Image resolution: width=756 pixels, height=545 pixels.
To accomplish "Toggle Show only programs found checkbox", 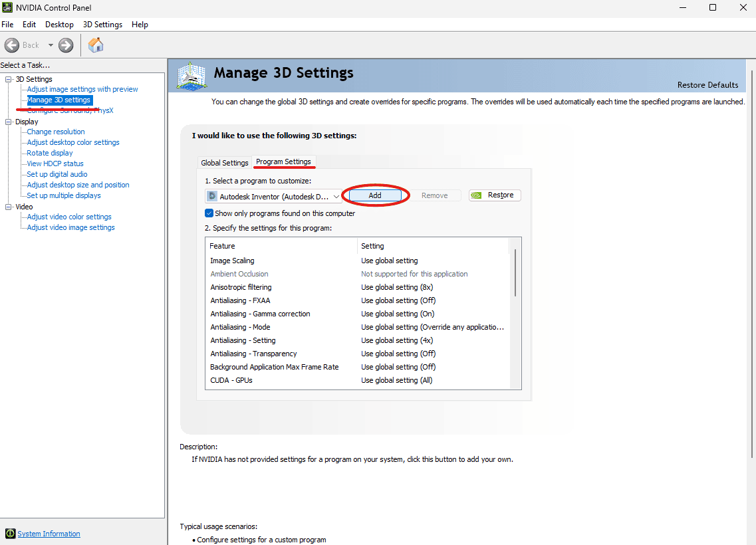I will coord(209,213).
